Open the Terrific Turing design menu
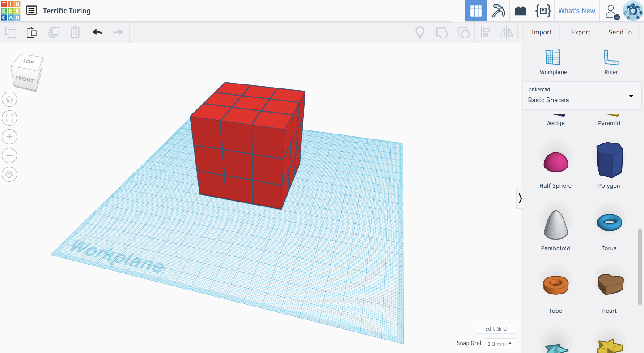The image size is (644, 353). pos(31,10)
